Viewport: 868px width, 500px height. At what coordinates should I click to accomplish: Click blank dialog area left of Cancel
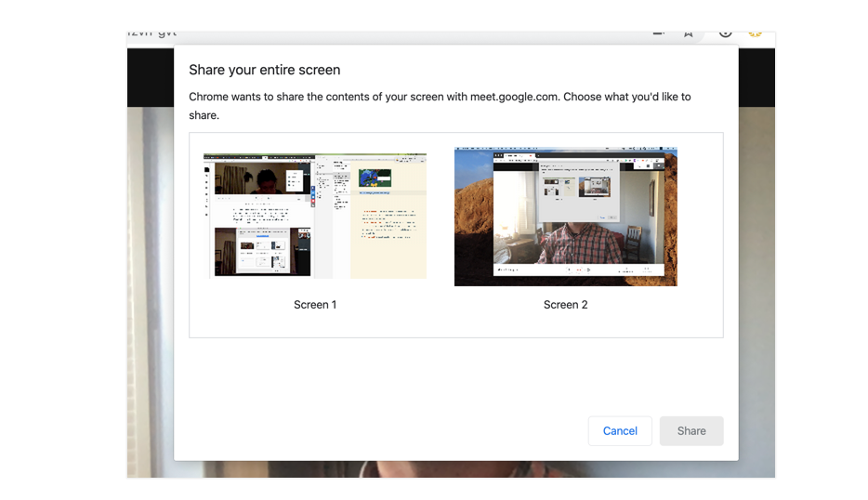390,431
